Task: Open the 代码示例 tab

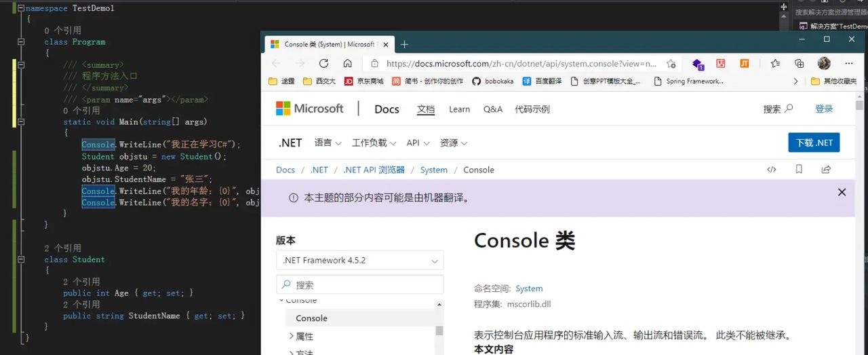Action: [x=532, y=109]
